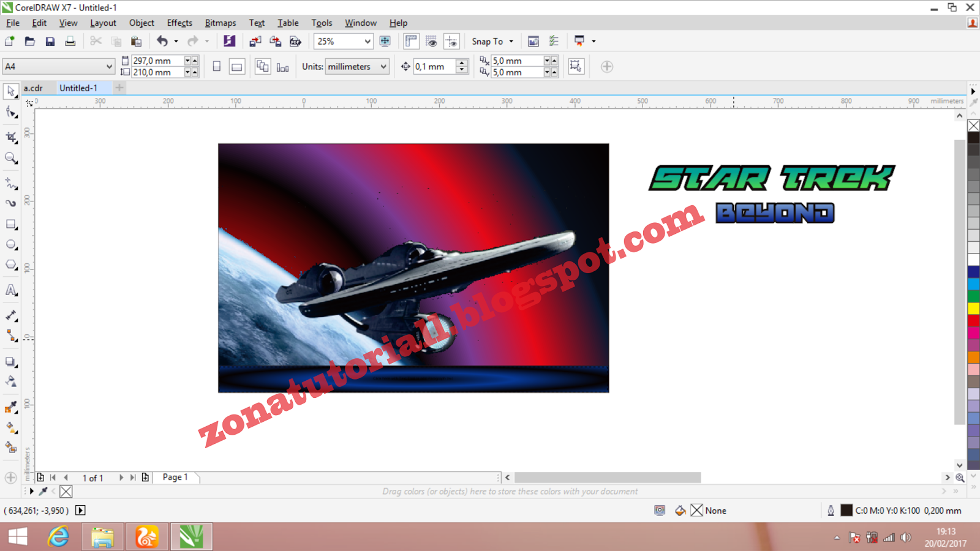Select the Smart Fill tool
The height and width of the screenshot is (551, 980).
point(11,448)
